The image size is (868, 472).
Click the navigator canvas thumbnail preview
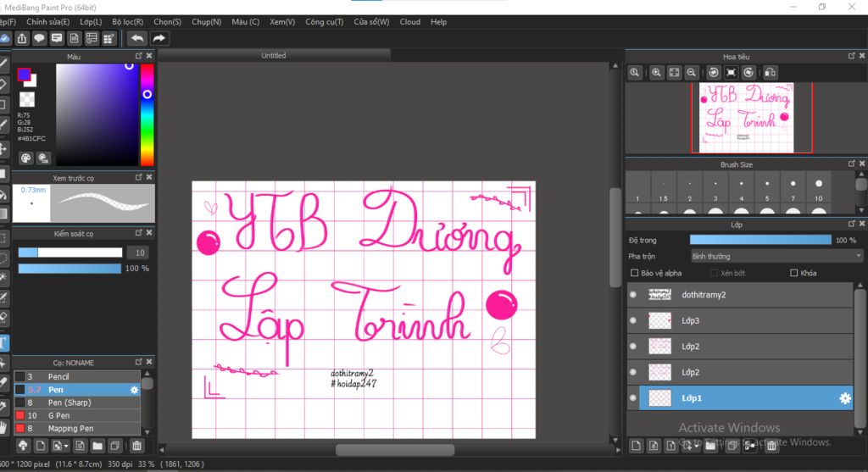(746, 117)
